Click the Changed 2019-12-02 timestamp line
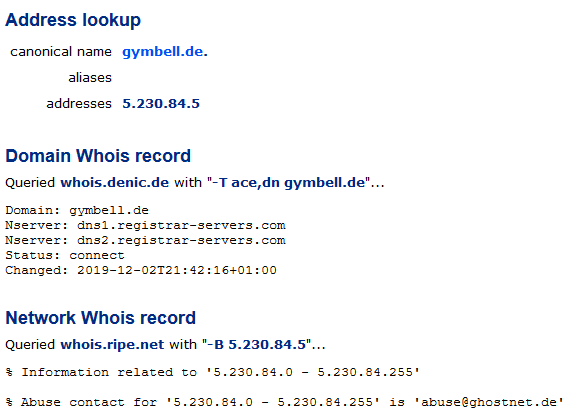The width and height of the screenshot is (577, 420). click(141, 271)
